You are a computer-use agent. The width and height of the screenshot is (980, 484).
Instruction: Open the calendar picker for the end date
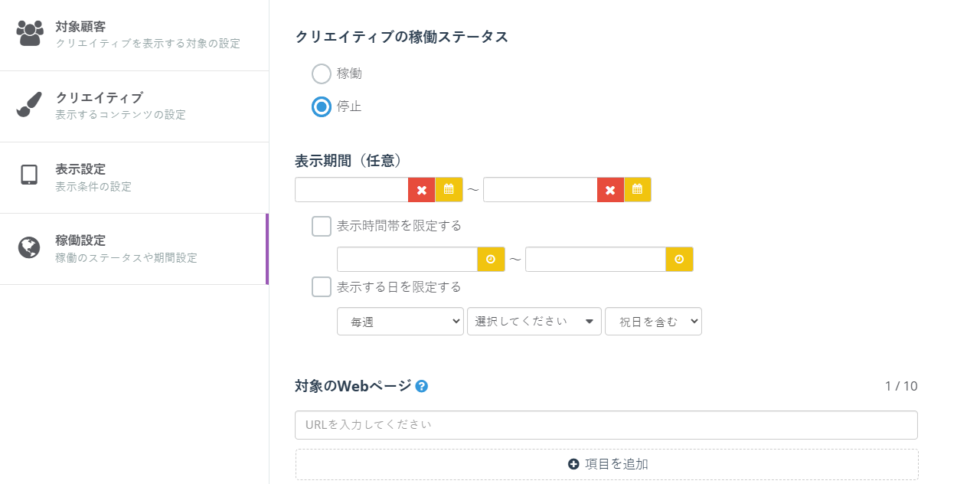(638, 189)
